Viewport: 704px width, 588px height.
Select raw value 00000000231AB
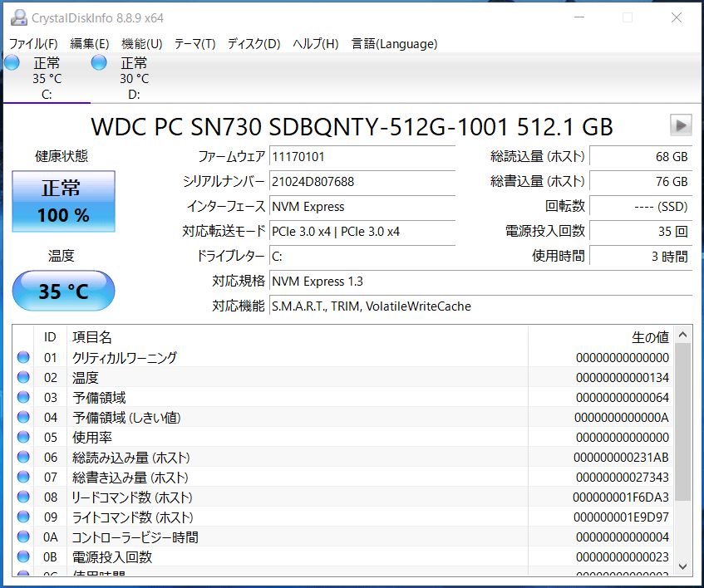coord(621,458)
